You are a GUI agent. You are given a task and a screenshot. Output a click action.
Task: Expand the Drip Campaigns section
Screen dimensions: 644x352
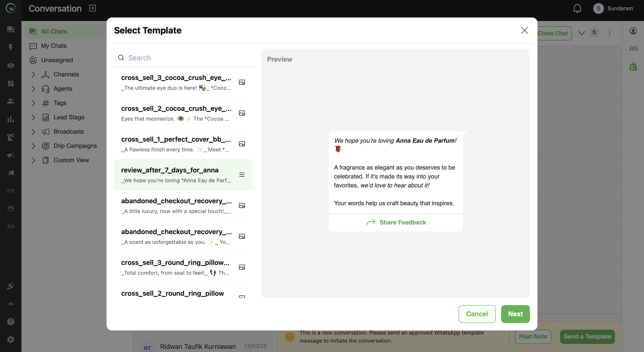33,146
